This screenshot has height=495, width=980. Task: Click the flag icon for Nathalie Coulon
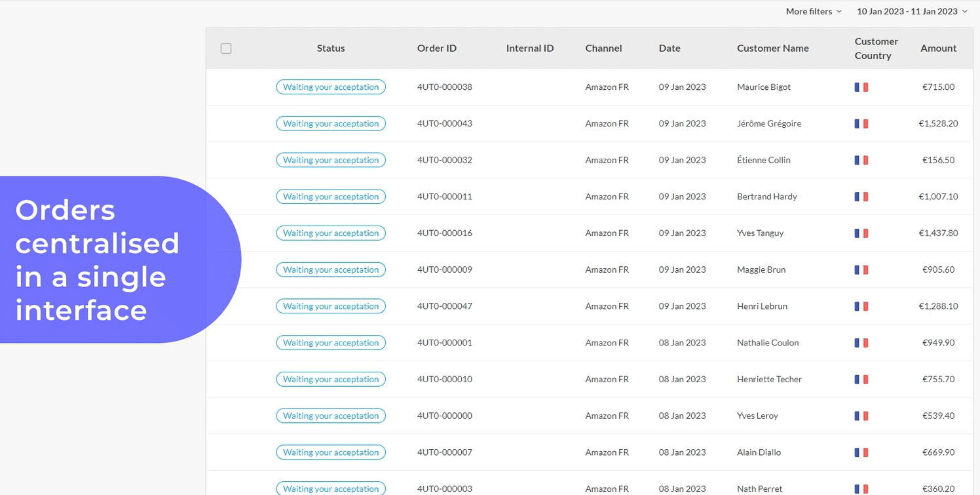tap(861, 342)
